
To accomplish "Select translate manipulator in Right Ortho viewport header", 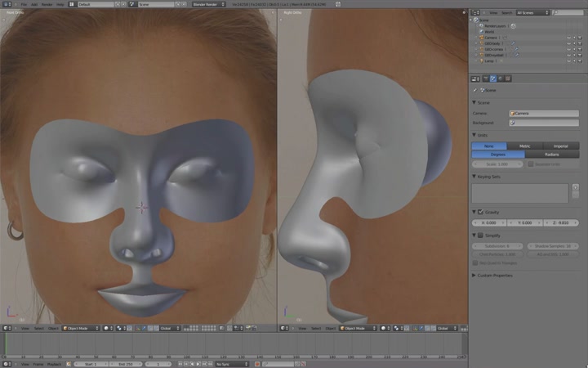I will coord(421,328).
